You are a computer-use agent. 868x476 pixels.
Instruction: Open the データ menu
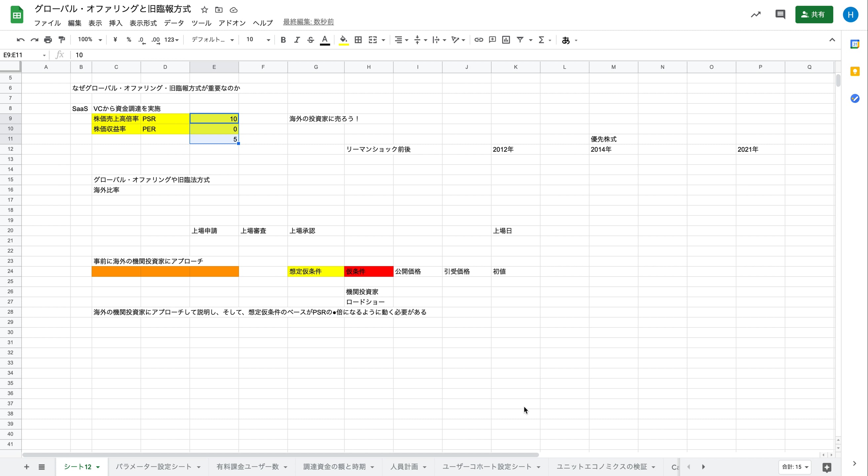pyautogui.click(x=174, y=23)
